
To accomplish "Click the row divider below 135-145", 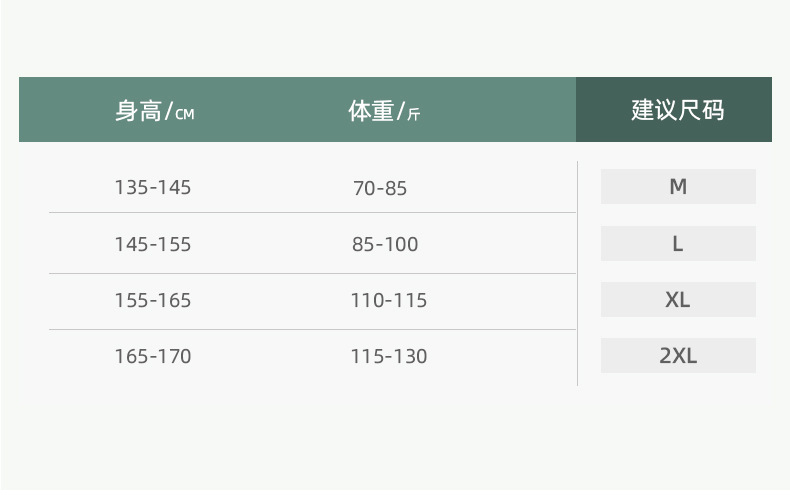I will coord(312,213).
